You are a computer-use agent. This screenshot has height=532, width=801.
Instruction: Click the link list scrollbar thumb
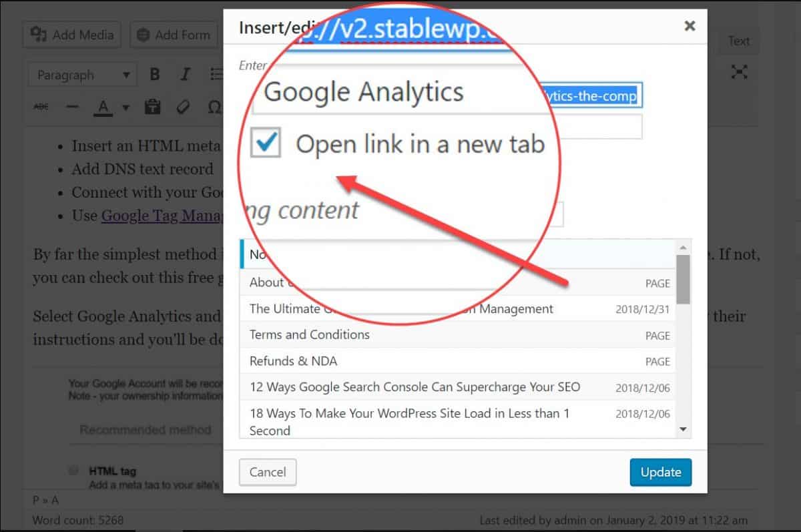coord(683,278)
